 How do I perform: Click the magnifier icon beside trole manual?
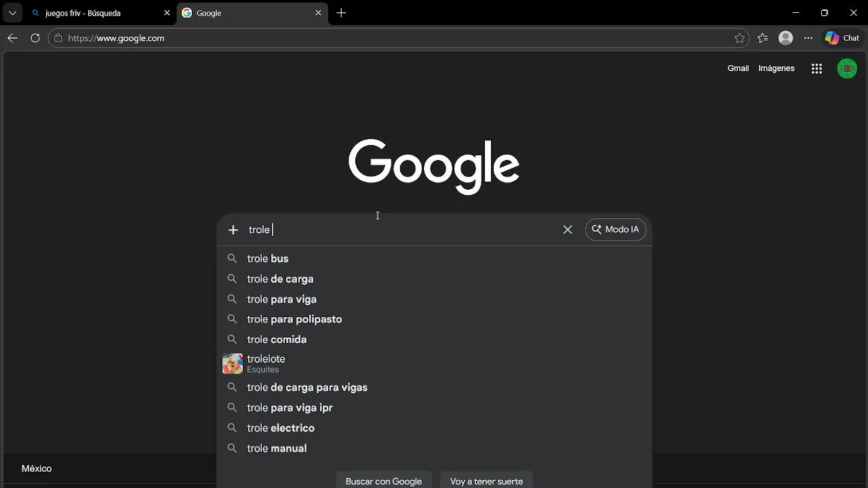(x=232, y=449)
